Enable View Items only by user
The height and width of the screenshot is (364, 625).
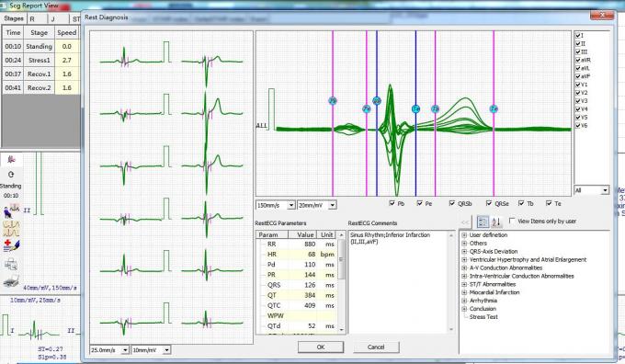[x=512, y=221]
